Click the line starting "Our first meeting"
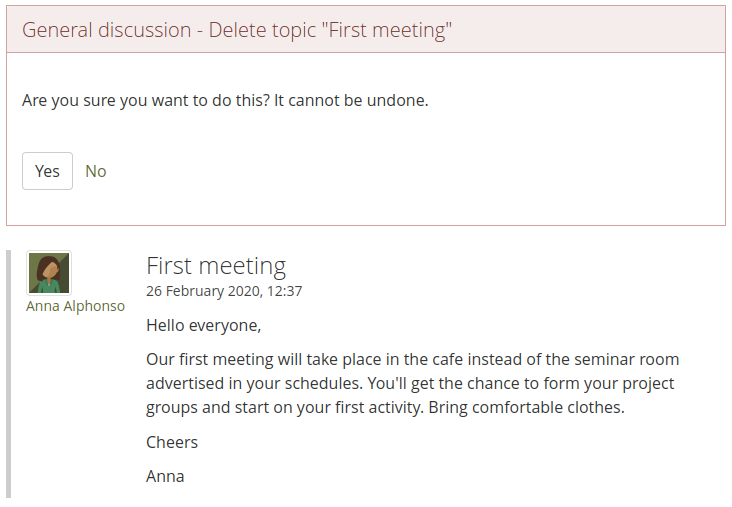This screenshot has height=507, width=732. coord(412,359)
